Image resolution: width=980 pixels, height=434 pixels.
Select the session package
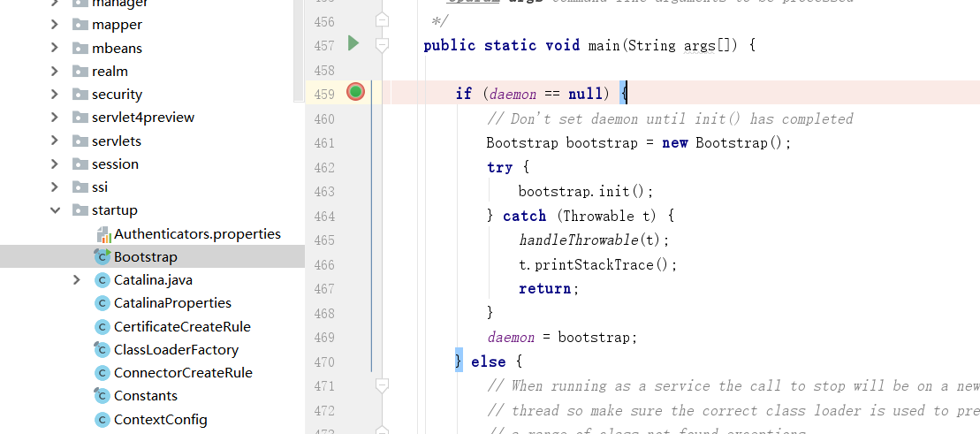click(115, 164)
